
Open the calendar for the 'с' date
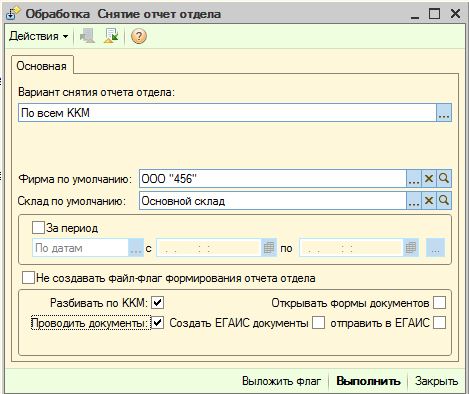coord(269,248)
